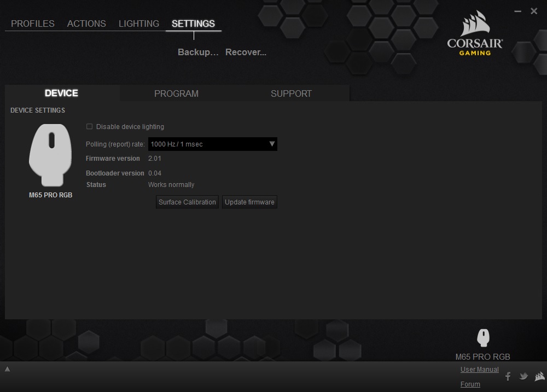The height and width of the screenshot is (392, 547).
Task: Open the LIGHTING tab
Action: [138, 24]
